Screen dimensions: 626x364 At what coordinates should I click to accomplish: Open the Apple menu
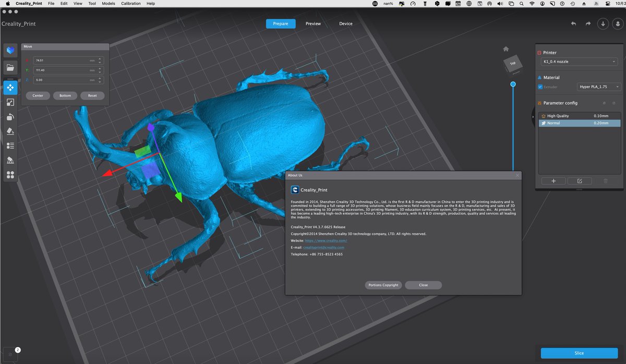click(x=8, y=4)
